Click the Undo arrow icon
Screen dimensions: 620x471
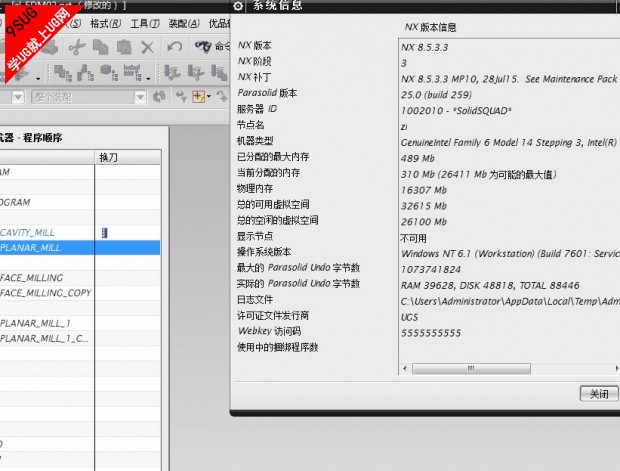(x=174, y=47)
